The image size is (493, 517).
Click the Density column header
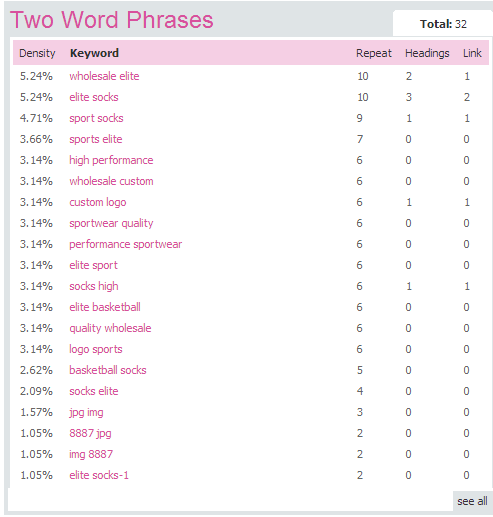tap(37, 53)
